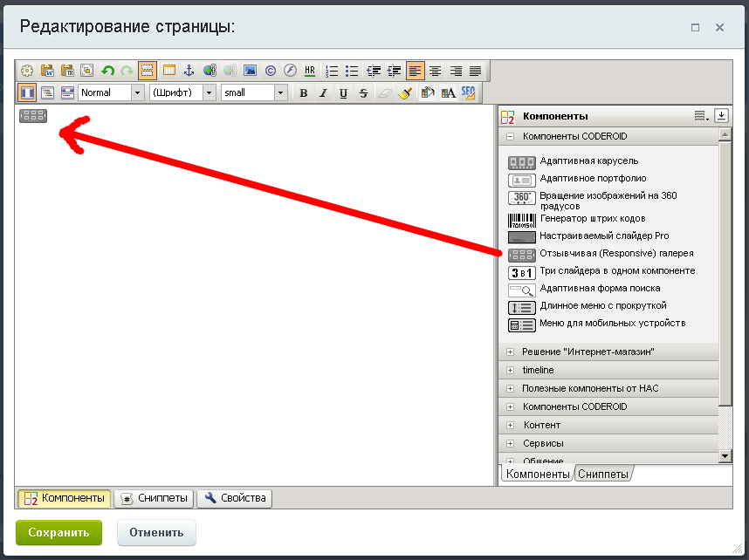
Task: Open the Свойства tab at the bottom
Action: point(234,498)
